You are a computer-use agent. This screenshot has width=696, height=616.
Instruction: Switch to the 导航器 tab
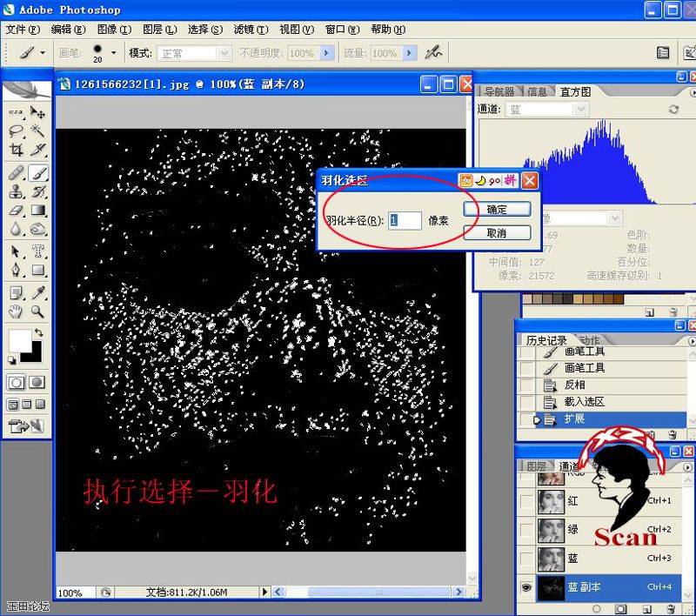pyautogui.click(x=499, y=92)
